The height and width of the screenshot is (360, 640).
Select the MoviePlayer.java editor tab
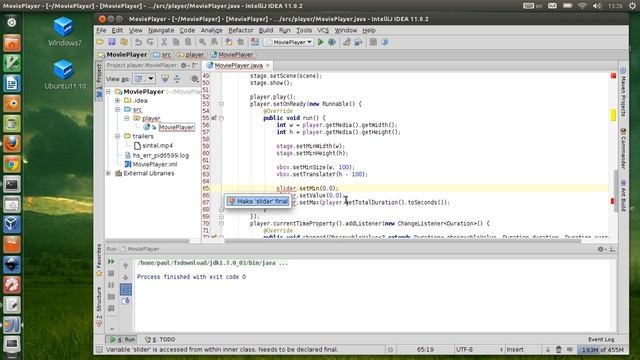(238, 65)
